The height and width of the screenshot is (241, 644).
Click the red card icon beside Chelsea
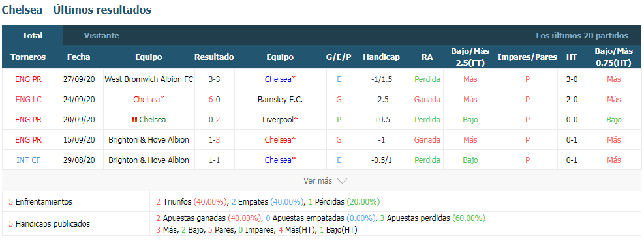(x=134, y=120)
